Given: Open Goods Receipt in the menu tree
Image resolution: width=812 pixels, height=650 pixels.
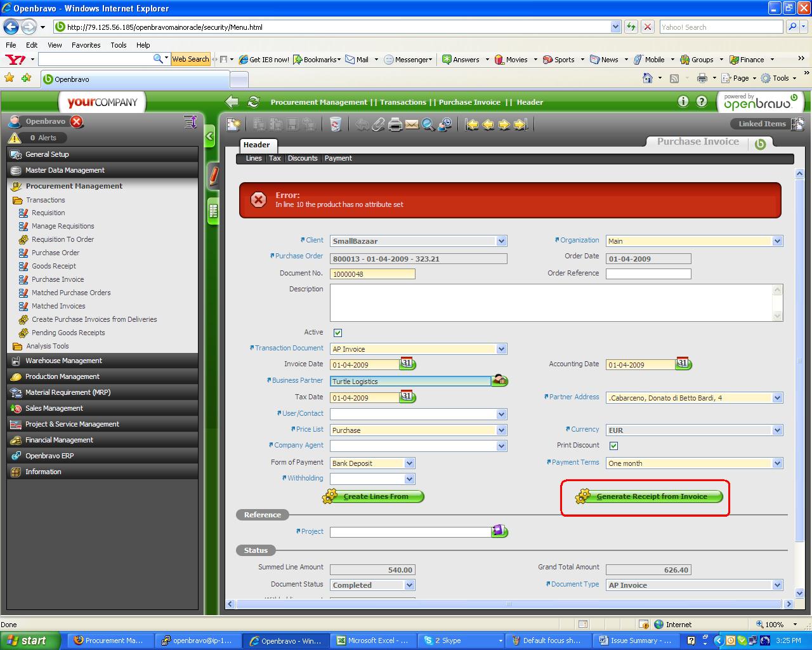Looking at the screenshot, I should pyautogui.click(x=54, y=266).
